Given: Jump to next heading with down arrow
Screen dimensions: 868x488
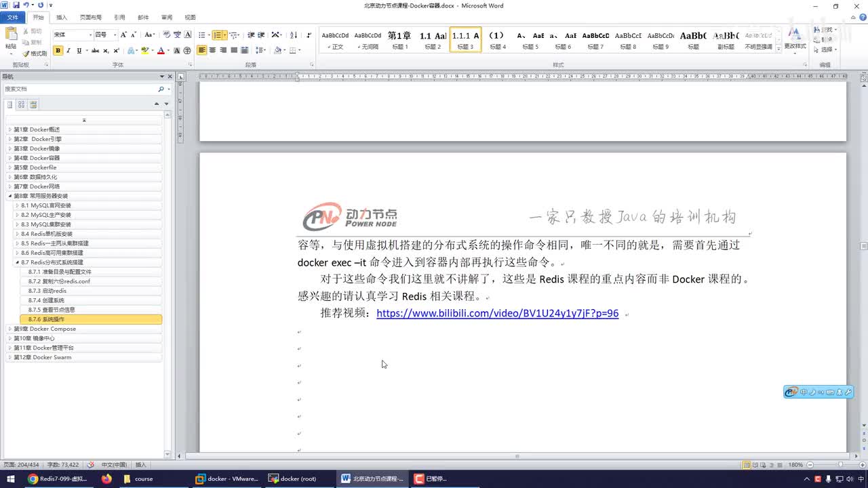Looking at the screenshot, I should (x=165, y=104).
